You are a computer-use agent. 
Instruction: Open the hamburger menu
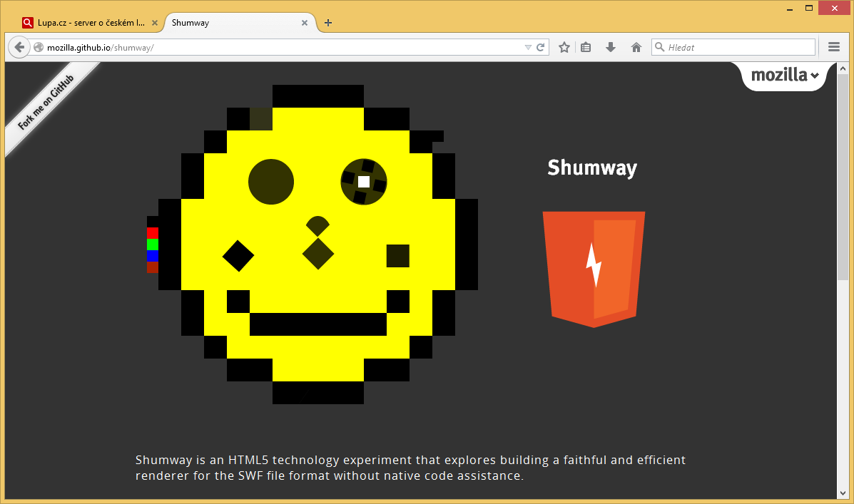tap(833, 48)
